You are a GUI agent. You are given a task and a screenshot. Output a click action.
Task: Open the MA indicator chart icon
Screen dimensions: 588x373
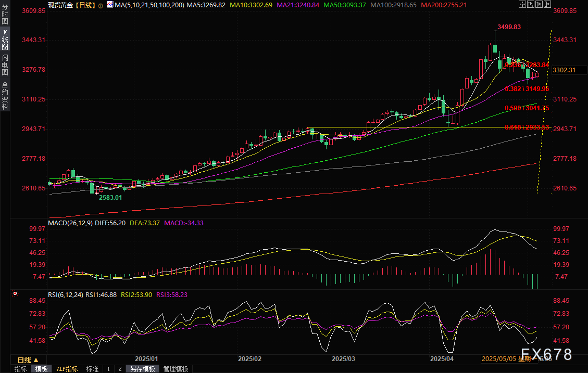coord(110,4)
